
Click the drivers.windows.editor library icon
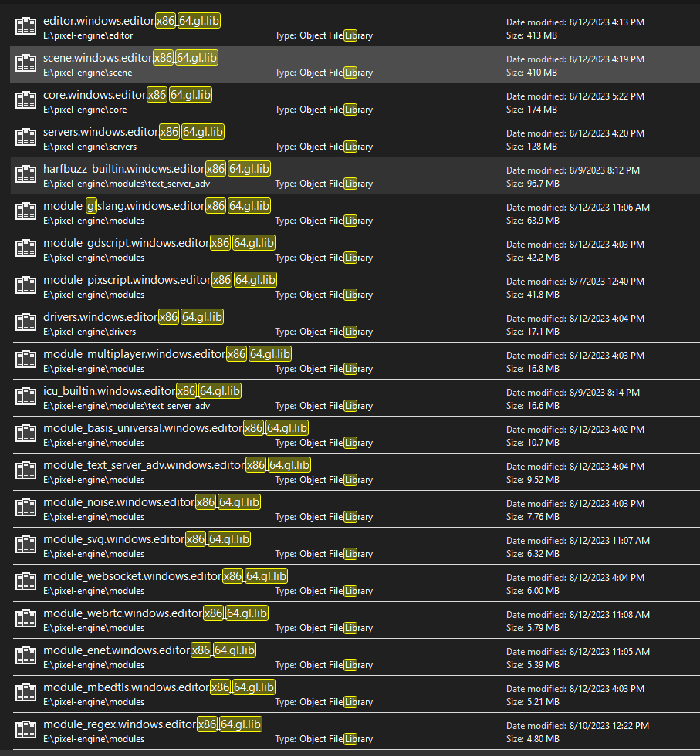pos(26,322)
